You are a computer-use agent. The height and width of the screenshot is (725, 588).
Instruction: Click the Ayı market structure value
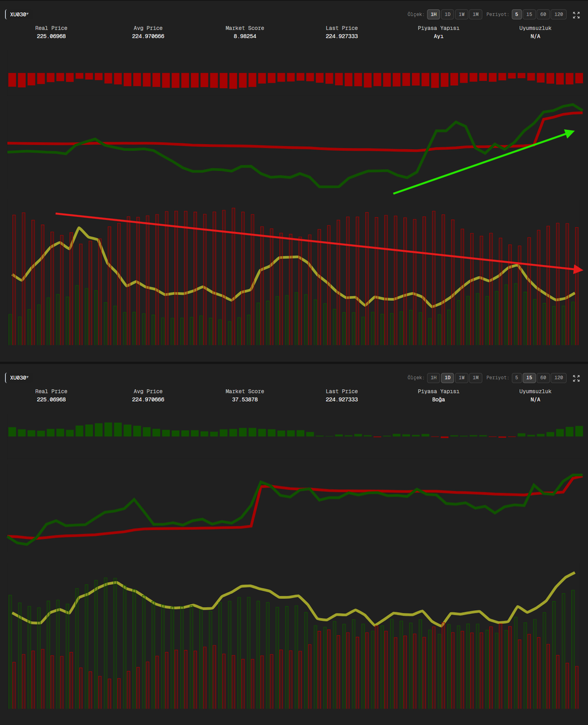439,36
